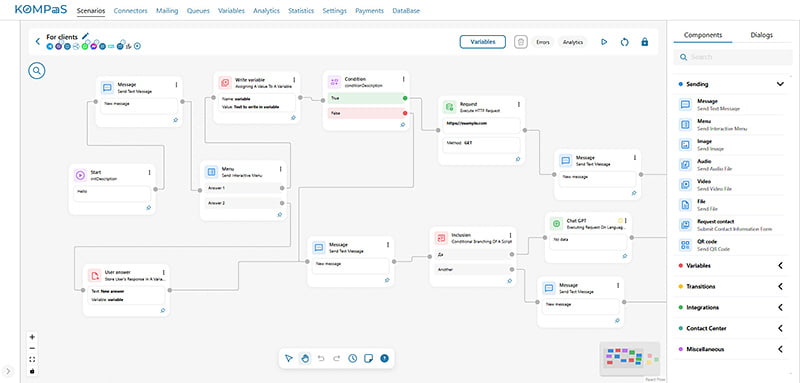The image size is (800, 383).
Task: Open the Analytics menu in top bar
Action: pos(266,10)
